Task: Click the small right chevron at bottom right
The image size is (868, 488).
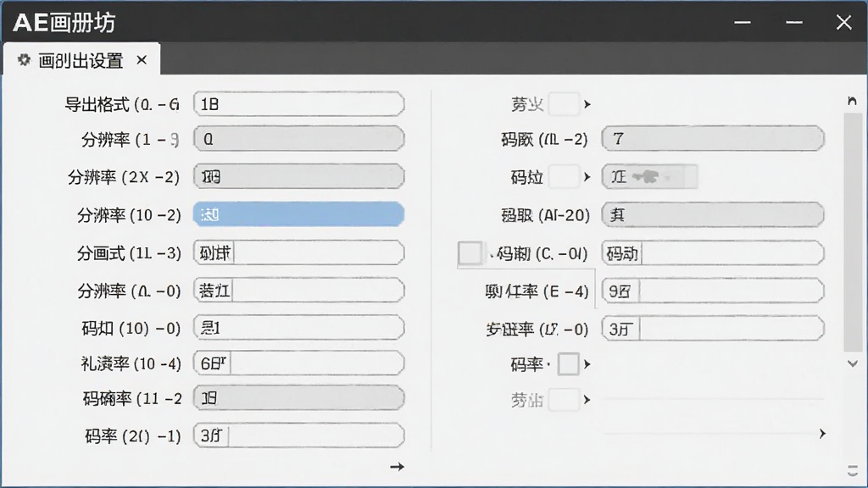Action: click(822, 434)
